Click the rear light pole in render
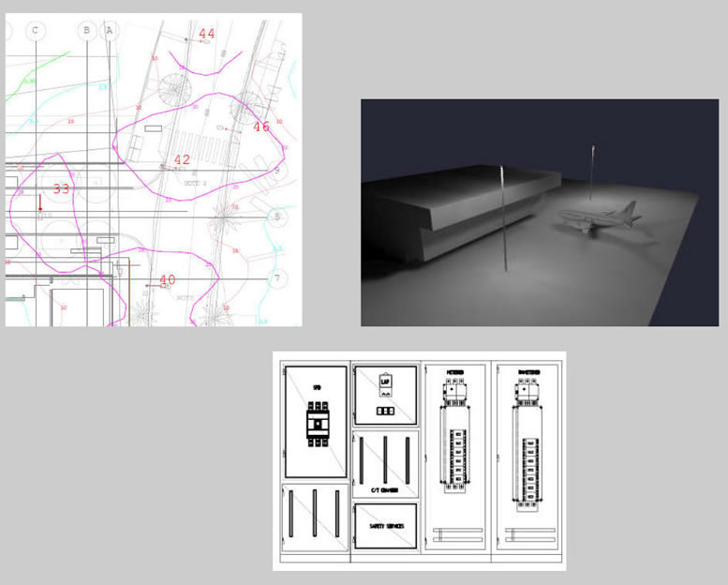This screenshot has width=728, height=585. coord(592,173)
